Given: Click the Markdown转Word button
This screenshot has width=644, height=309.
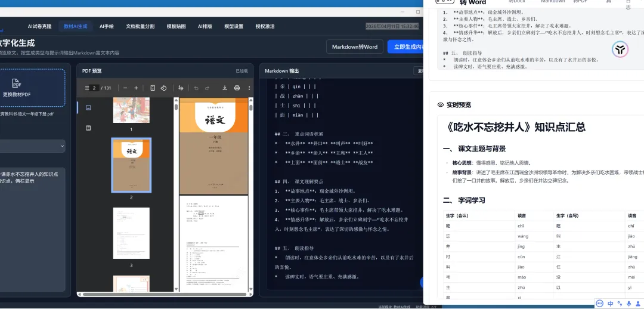Looking at the screenshot, I should [x=355, y=47].
